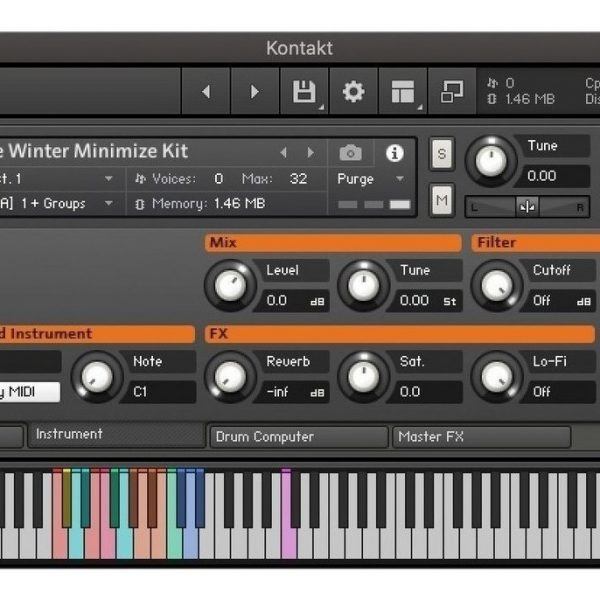Switch to the Instrument tab
This screenshot has height=600, width=600.
point(116,434)
